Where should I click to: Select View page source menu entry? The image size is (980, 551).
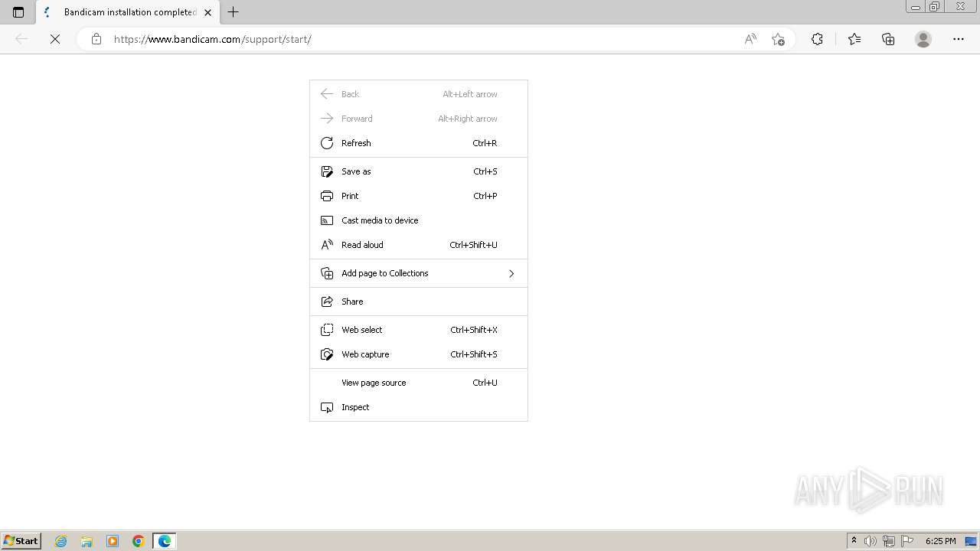[x=419, y=383]
